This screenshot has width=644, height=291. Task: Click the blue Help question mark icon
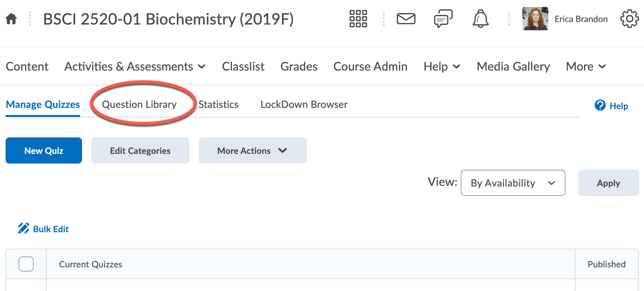pyautogui.click(x=600, y=105)
